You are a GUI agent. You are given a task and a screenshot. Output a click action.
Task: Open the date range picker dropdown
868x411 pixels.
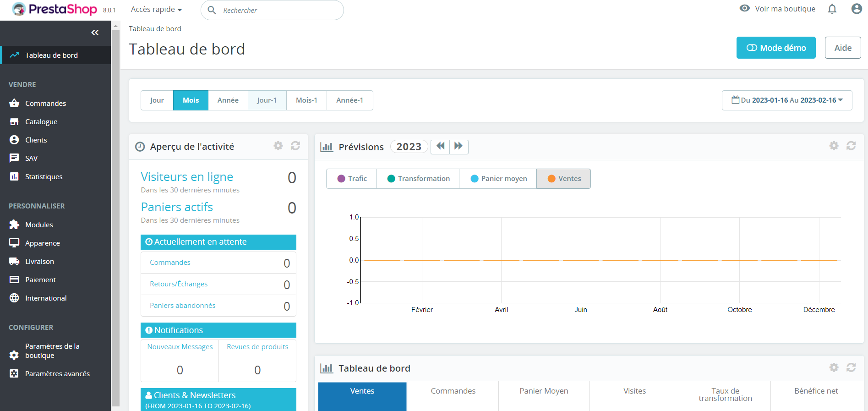[786, 100]
